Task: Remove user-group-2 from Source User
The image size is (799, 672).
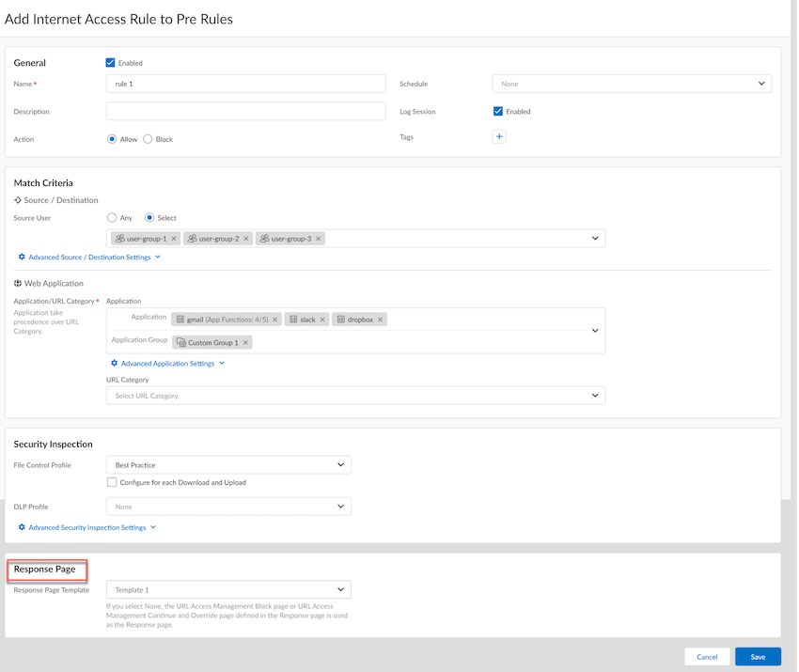Action: (x=246, y=239)
